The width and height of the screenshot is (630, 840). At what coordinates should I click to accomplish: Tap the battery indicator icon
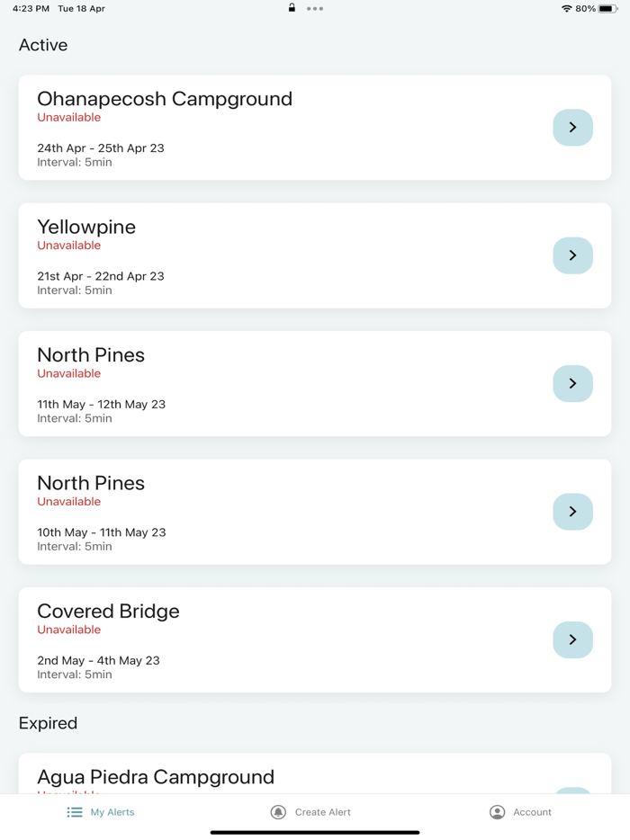tap(608, 9)
